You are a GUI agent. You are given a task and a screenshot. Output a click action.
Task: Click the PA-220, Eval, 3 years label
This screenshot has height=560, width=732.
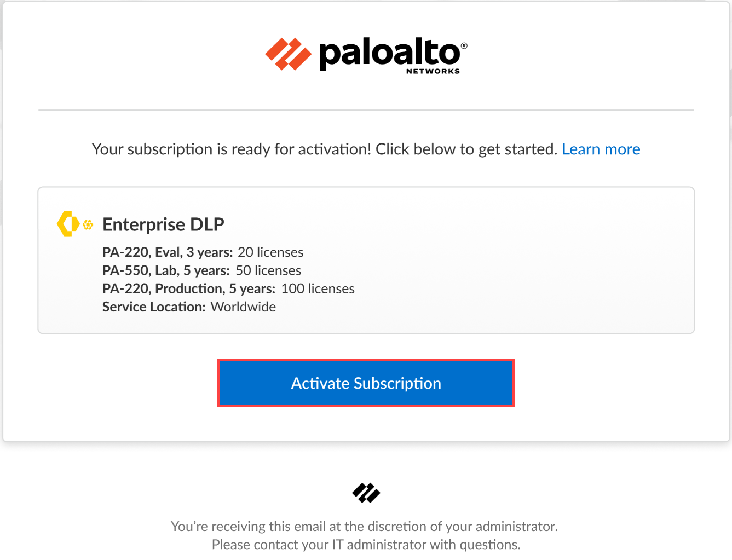168,252
